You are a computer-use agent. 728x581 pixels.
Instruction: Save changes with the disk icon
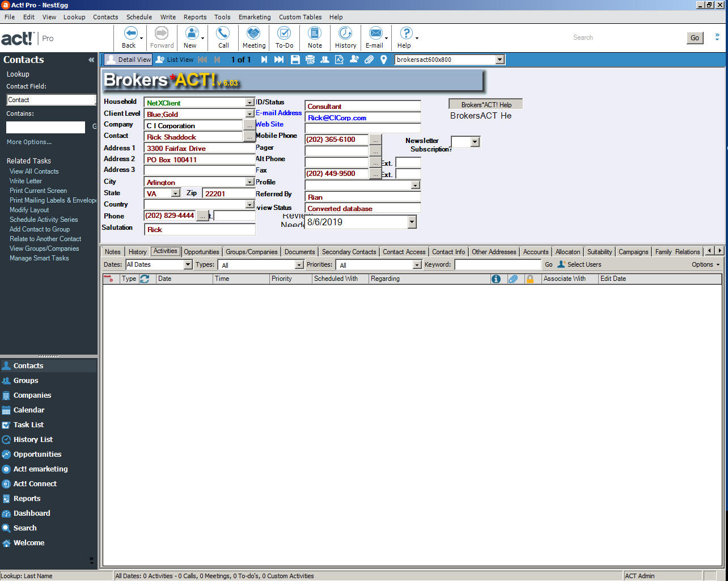pyautogui.click(x=295, y=60)
